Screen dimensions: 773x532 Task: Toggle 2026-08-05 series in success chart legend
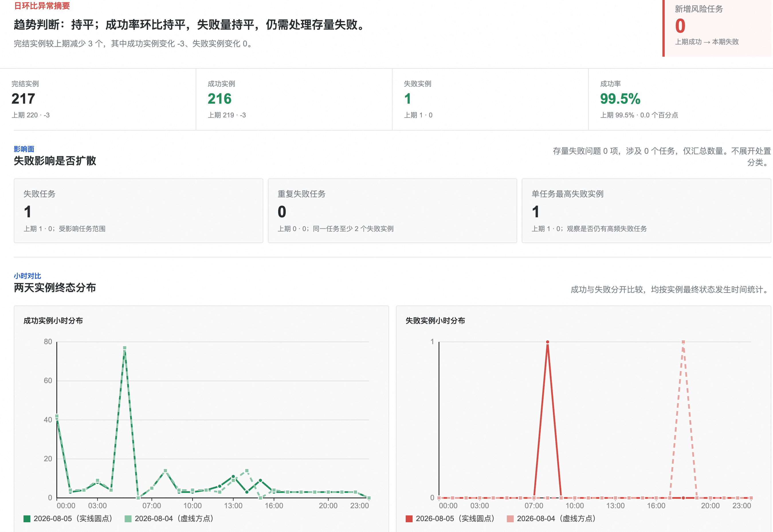68,519
